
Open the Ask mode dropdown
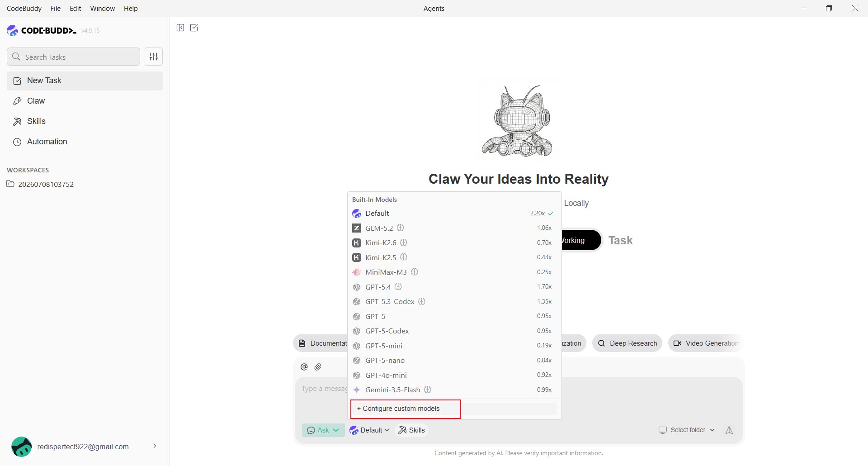(323, 430)
